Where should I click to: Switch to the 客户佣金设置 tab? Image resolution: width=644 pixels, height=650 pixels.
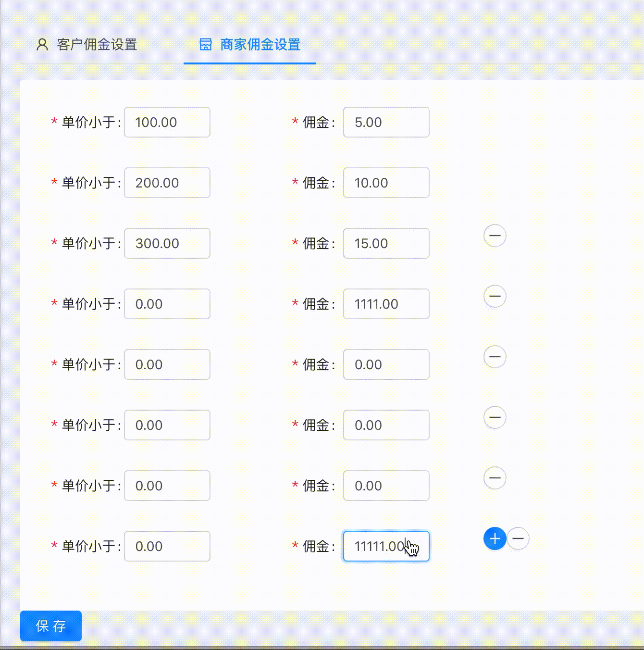(96, 44)
